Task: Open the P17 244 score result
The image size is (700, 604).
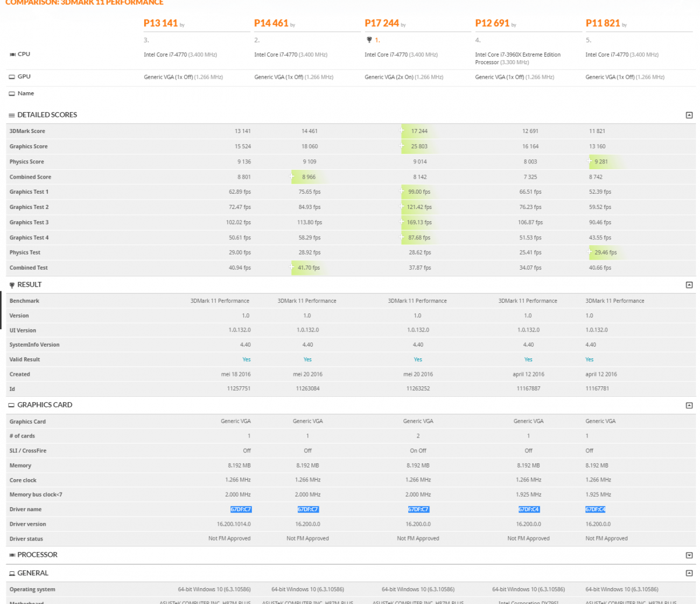Action: point(381,23)
